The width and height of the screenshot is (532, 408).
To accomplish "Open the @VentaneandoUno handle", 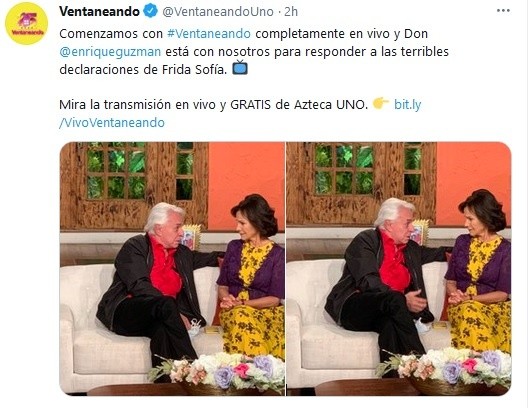I will click(x=218, y=12).
